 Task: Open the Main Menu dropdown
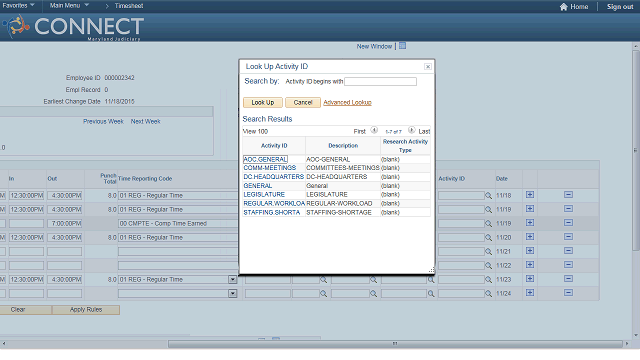pyautogui.click(x=69, y=5)
